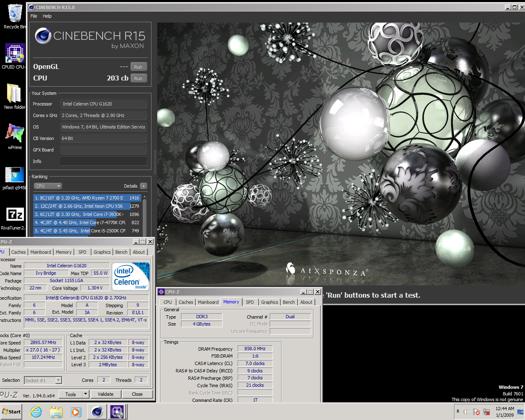The width and height of the screenshot is (525, 420).
Task: Click the Ranking list vertical scrollbar
Action: pos(144,215)
